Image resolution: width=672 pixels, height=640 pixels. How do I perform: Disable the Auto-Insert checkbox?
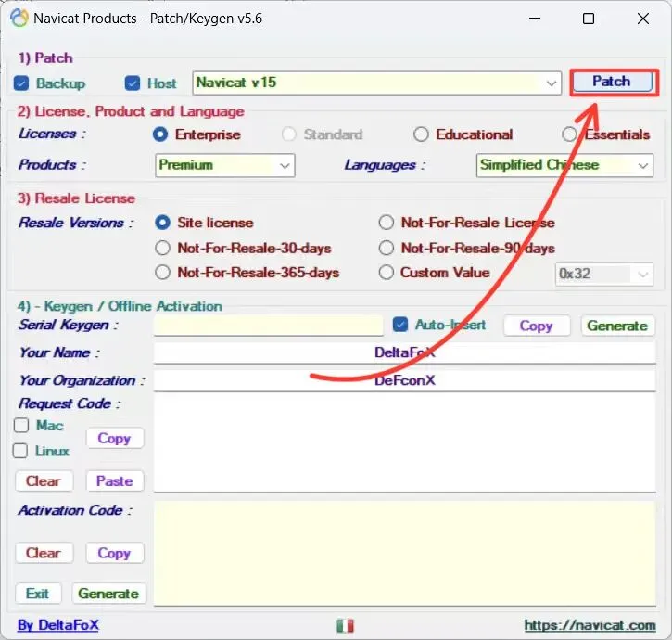400,325
